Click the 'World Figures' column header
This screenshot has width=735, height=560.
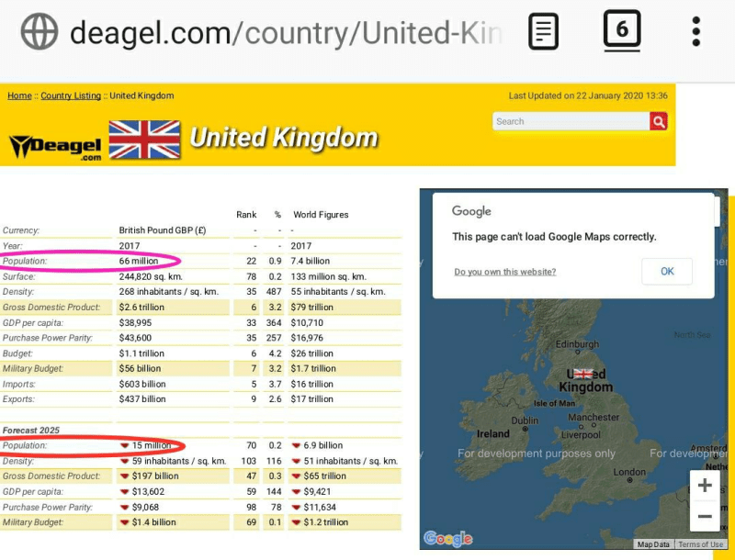tap(321, 215)
